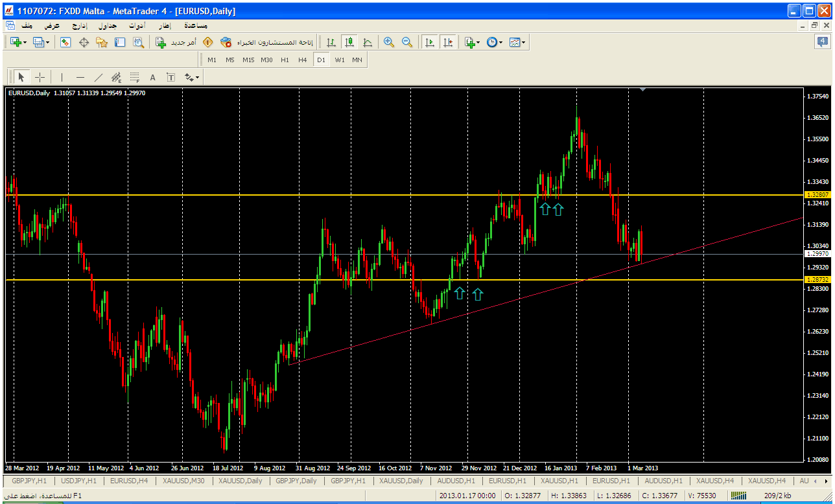Select the arrow cursor tool

(21, 77)
